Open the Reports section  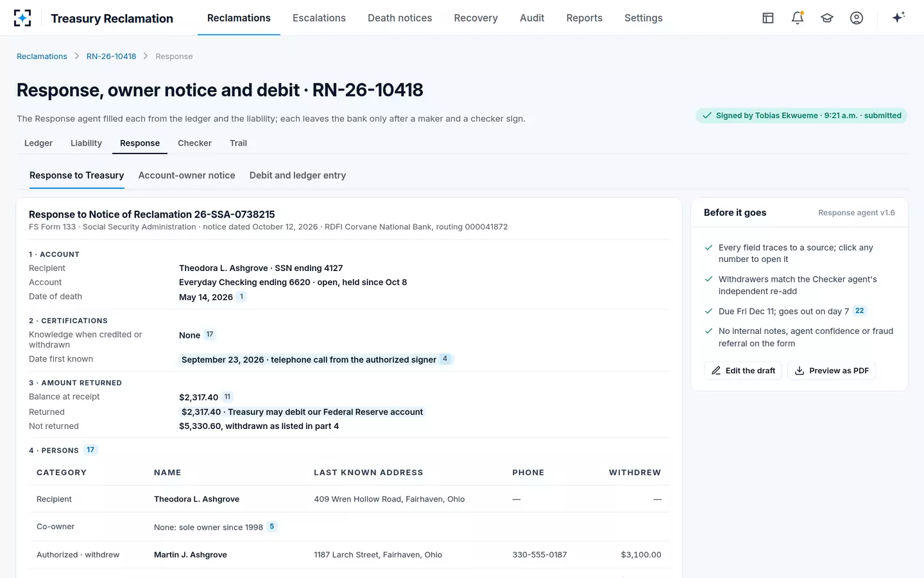585,18
